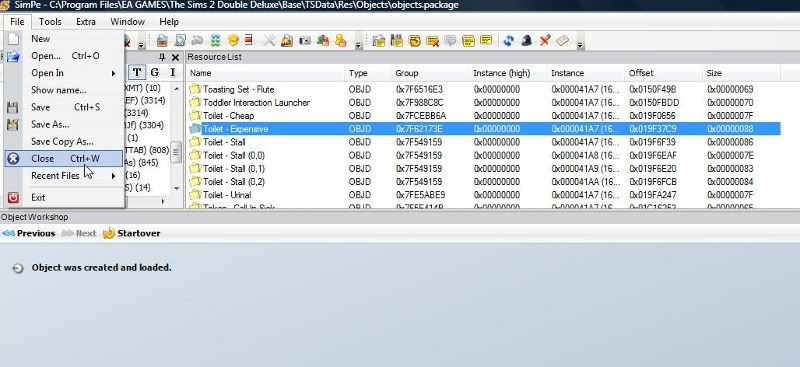Click the Startover button
The image size is (800, 367).
[132, 233]
